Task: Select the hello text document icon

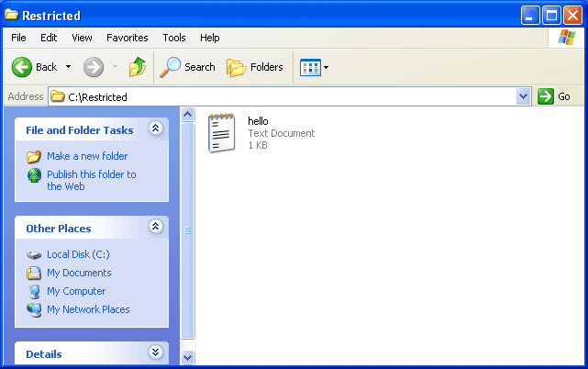Action: click(222, 133)
